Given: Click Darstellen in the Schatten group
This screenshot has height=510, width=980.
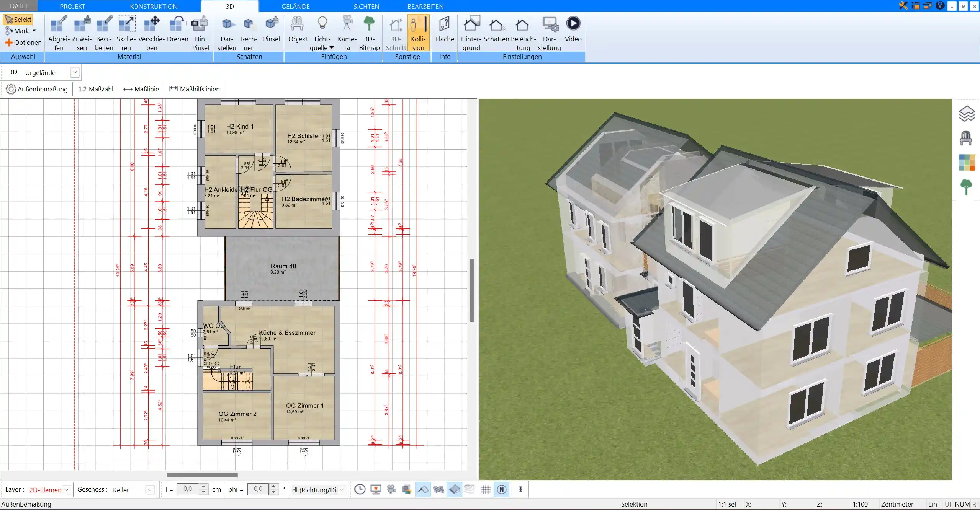Looking at the screenshot, I should 227,33.
